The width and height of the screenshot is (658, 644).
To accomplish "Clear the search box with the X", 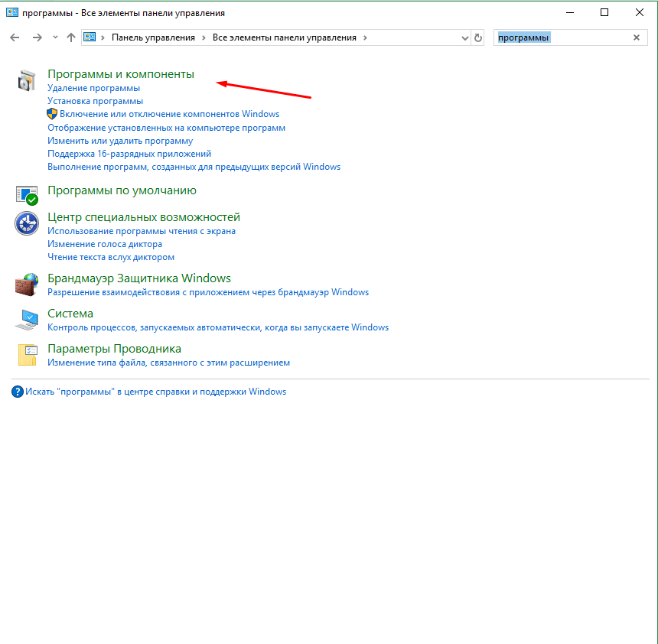I will (x=637, y=37).
